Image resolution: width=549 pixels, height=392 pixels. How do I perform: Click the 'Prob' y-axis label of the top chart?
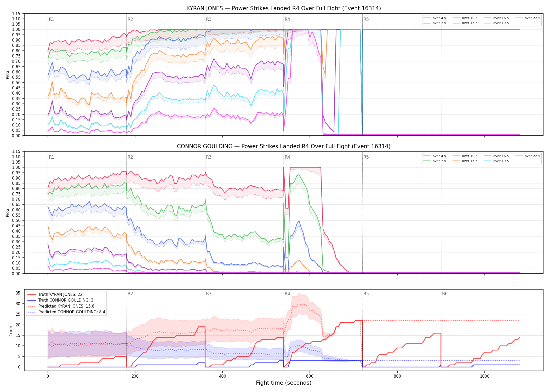click(x=8, y=75)
